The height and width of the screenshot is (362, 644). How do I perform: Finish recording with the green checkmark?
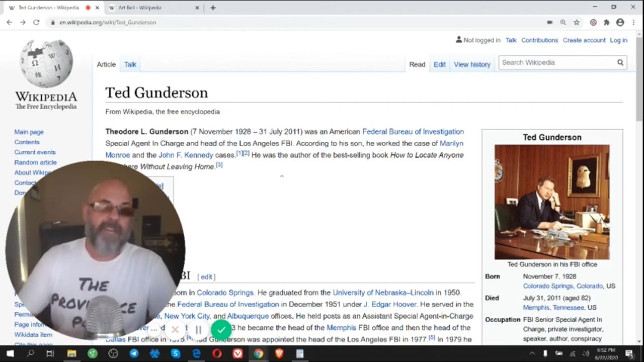[221, 330]
